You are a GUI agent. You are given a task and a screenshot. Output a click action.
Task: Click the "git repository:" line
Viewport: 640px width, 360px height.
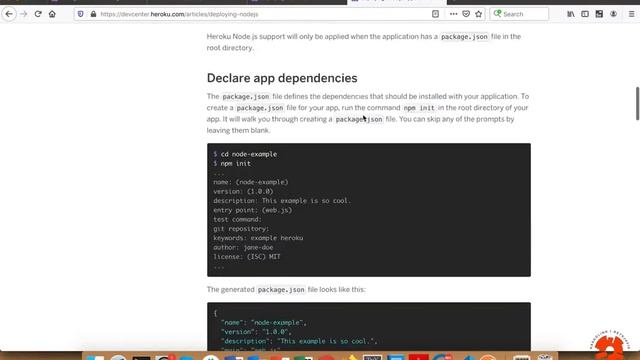(241, 229)
